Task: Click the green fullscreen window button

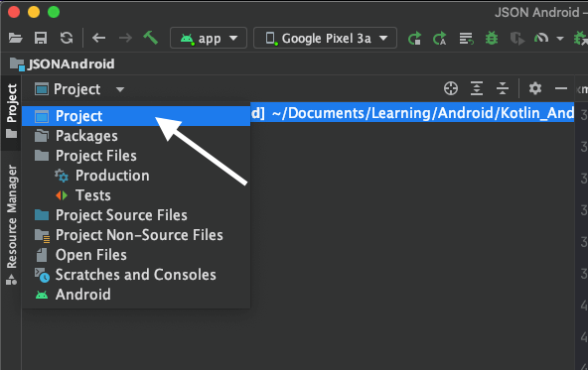Action: (x=54, y=12)
